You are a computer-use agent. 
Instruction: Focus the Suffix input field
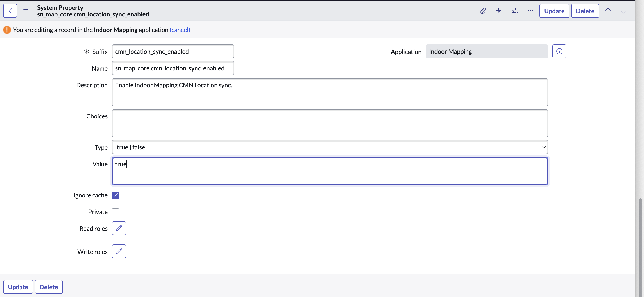click(173, 51)
